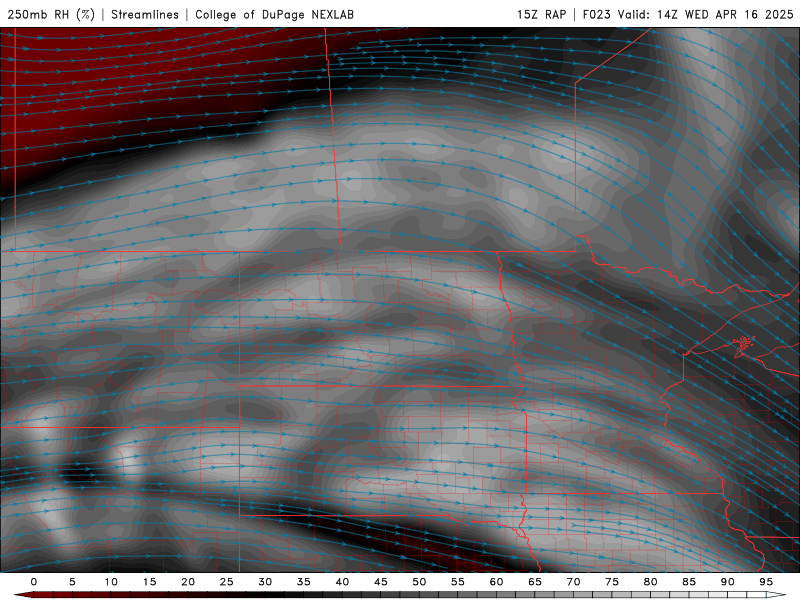Click the 25 label on the color scale
This screenshot has width=800, height=600.
226,582
